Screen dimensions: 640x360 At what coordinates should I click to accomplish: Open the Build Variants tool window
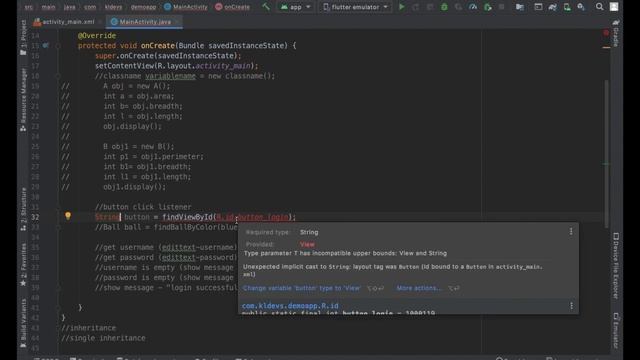pos(23,322)
